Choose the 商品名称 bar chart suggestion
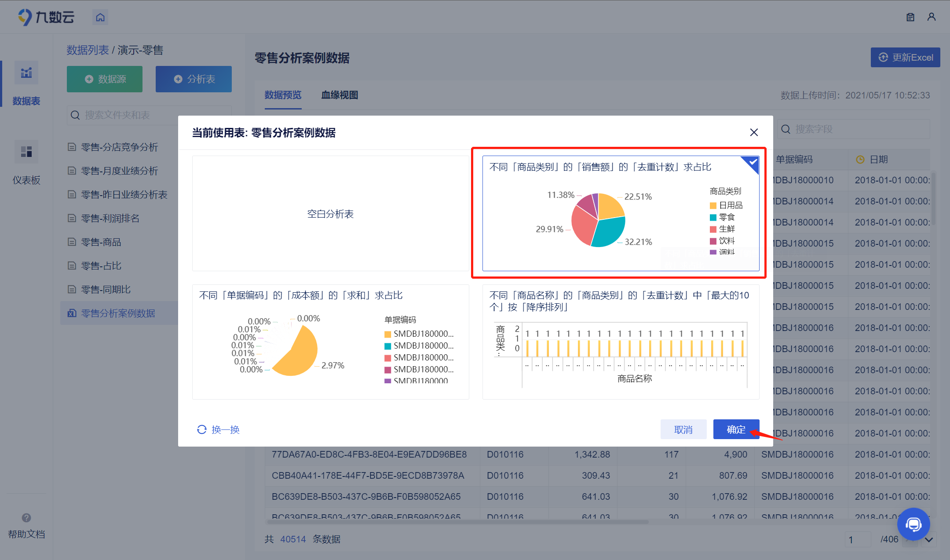Viewport: 950px width, 560px height. 621,342
